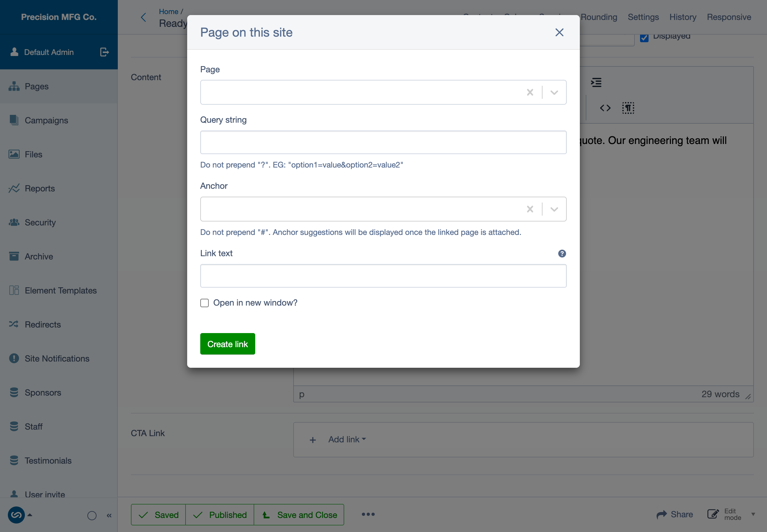Image resolution: width=767 pixels, height=532 pixels.
Task: Expand the Edit mode dropdown arrow
Action: (x=753, y=514)
